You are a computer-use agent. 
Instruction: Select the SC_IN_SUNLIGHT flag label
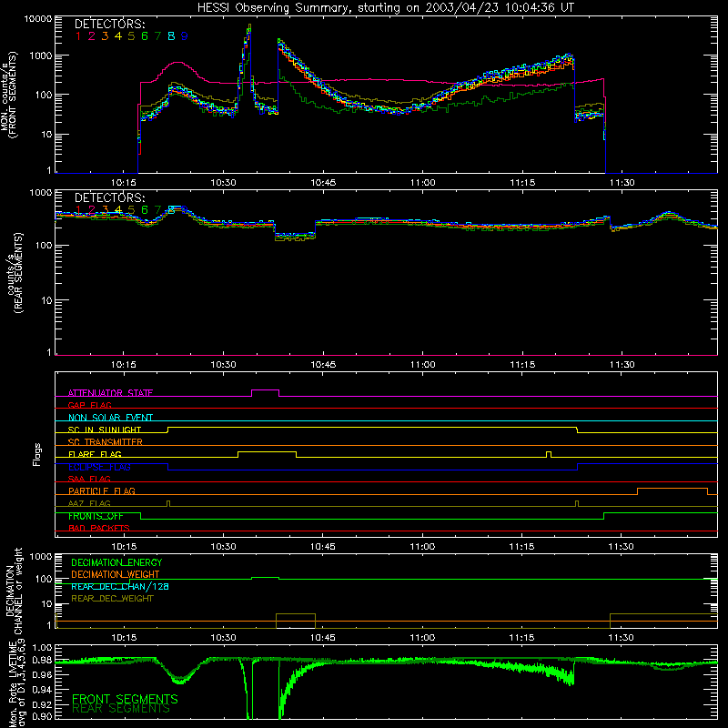tap(105, 430)
